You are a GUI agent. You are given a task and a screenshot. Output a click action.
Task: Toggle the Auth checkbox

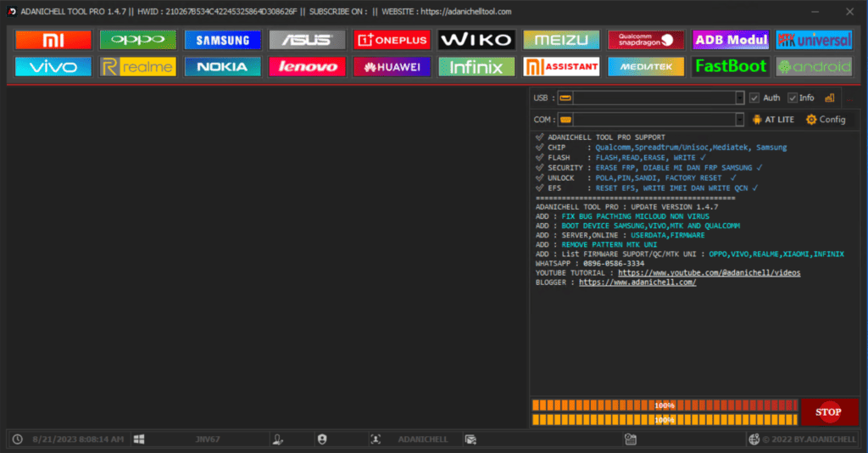click(754, 98)
